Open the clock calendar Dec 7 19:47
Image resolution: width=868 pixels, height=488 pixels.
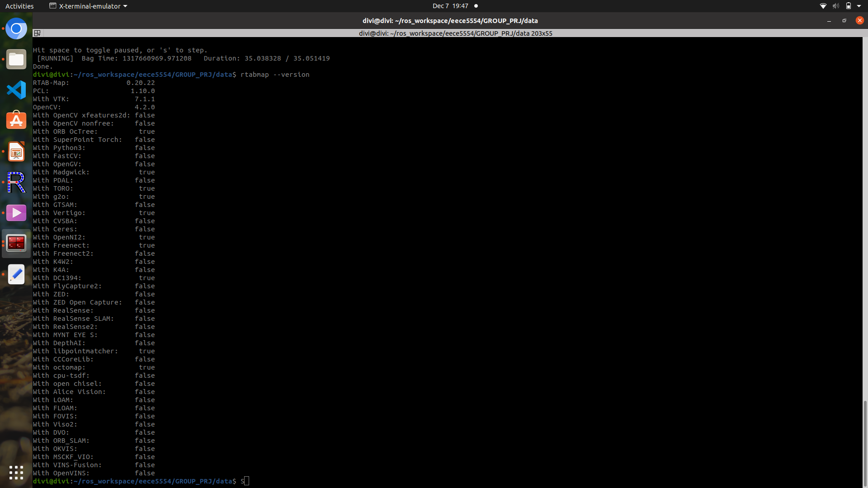tap(450, 6)
